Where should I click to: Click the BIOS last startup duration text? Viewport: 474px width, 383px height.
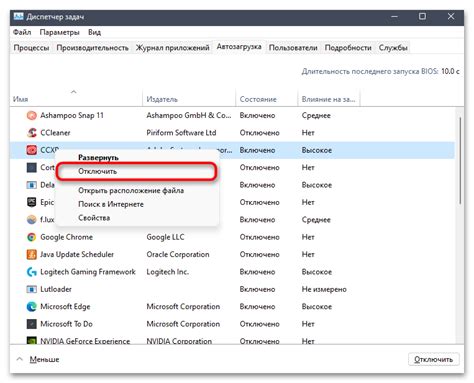click(x=380, y=71)
